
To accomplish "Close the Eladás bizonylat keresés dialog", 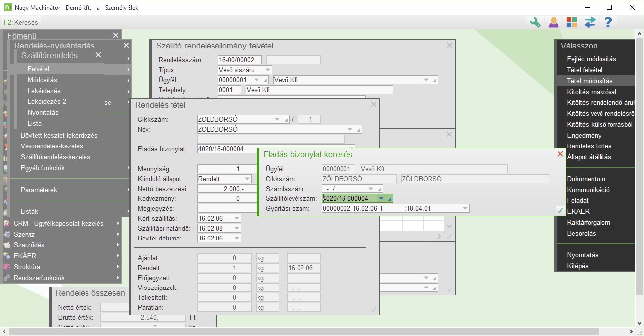I will point(560,154).
